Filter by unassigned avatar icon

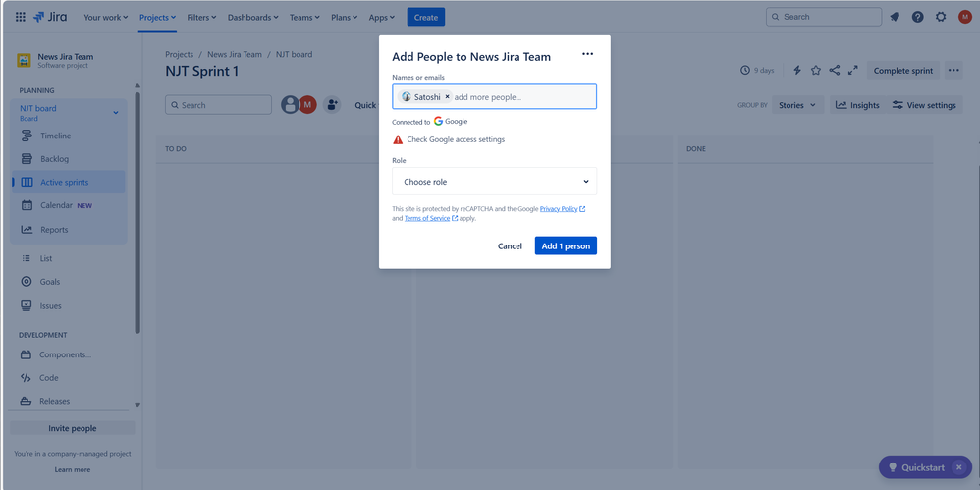click(x=290, y=104)
